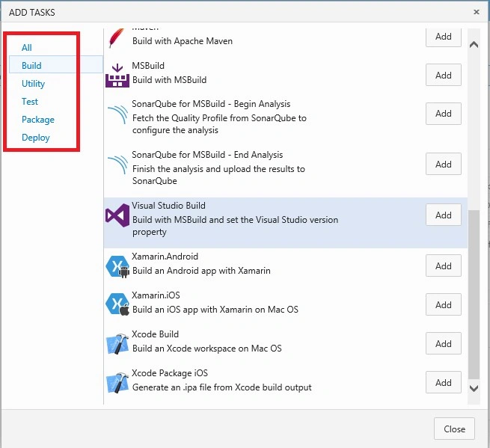Add the Visual Studio Build task
Viewport: 490px width, 448px height.
[x=443, y=215]
